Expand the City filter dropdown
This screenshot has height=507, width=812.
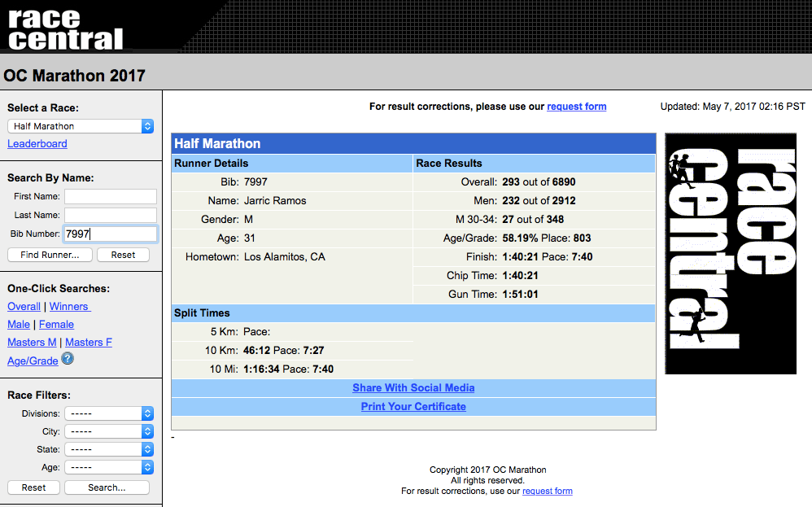click(109, 431)
